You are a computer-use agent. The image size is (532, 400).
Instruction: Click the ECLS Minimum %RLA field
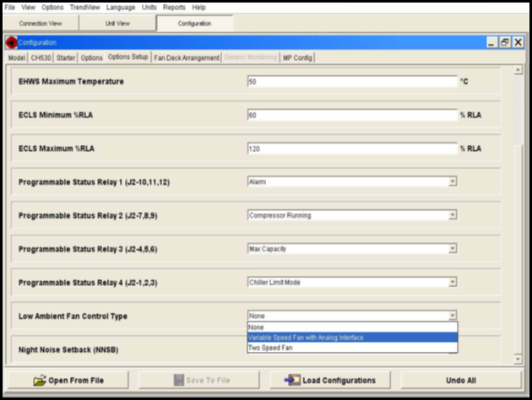[352, 116]
